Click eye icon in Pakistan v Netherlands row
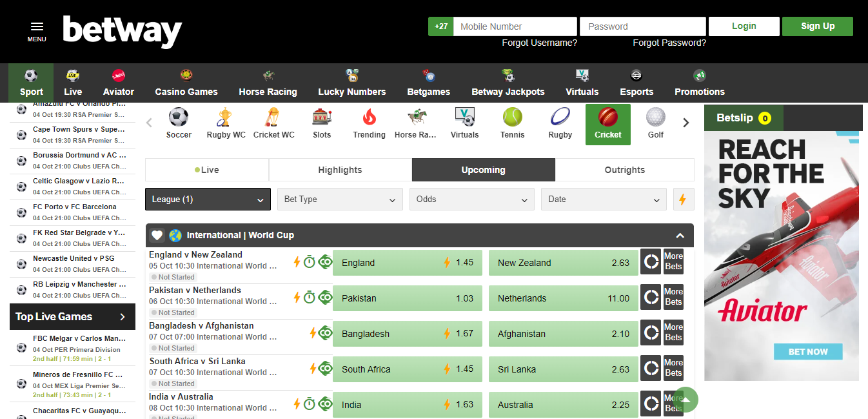Screen dimensions: 868x419 click(x=325, y=297)
